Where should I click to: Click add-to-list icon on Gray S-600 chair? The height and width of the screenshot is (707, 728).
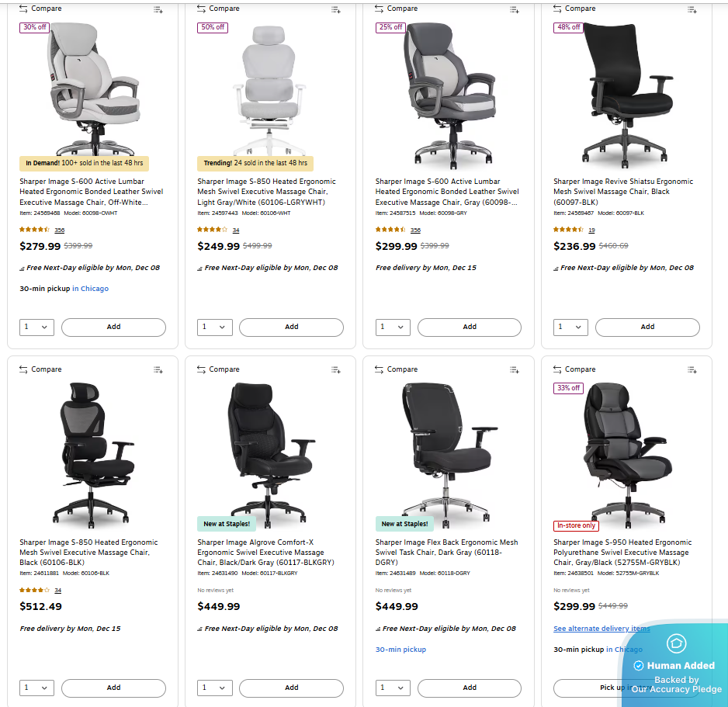tap(515, 10)
